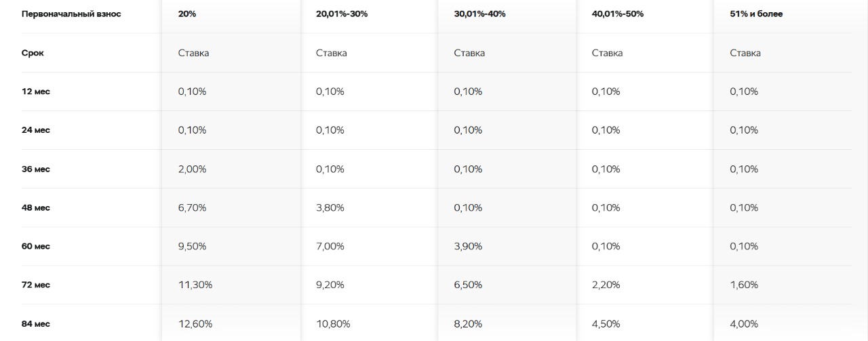Select the "40,01%-50%" column header
The image size is (868, 341).
coord(618,14)
